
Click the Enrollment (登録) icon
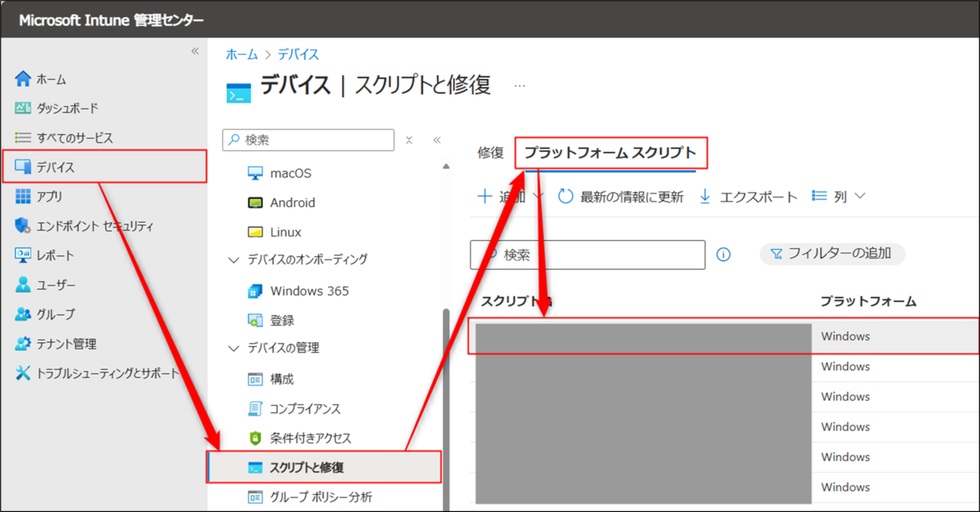pos(255,320)
